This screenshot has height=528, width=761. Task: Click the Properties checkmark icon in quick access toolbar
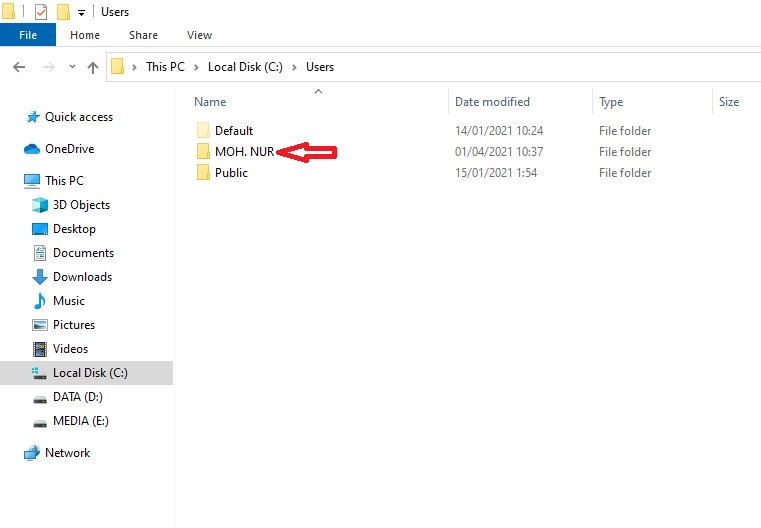[x=41, y=12]
